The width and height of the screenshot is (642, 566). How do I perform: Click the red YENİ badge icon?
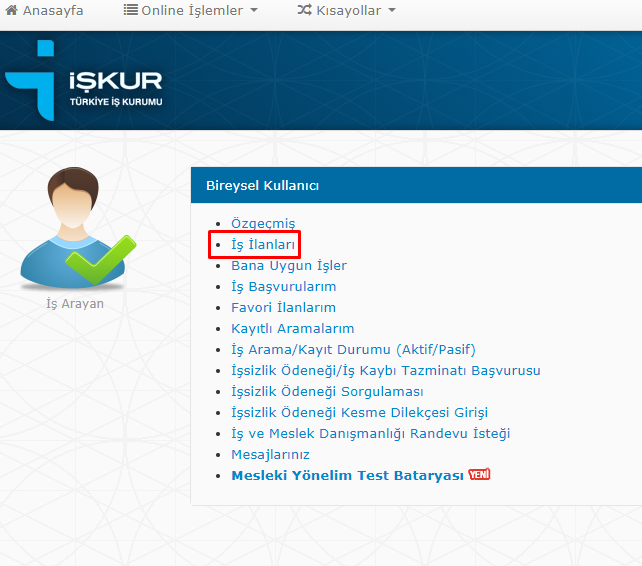coord(480,475)
